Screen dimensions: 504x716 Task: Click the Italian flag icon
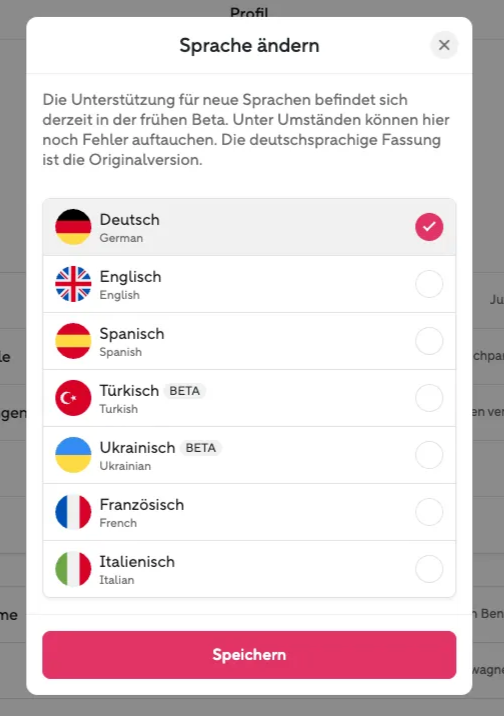click(x=73, y=569)
